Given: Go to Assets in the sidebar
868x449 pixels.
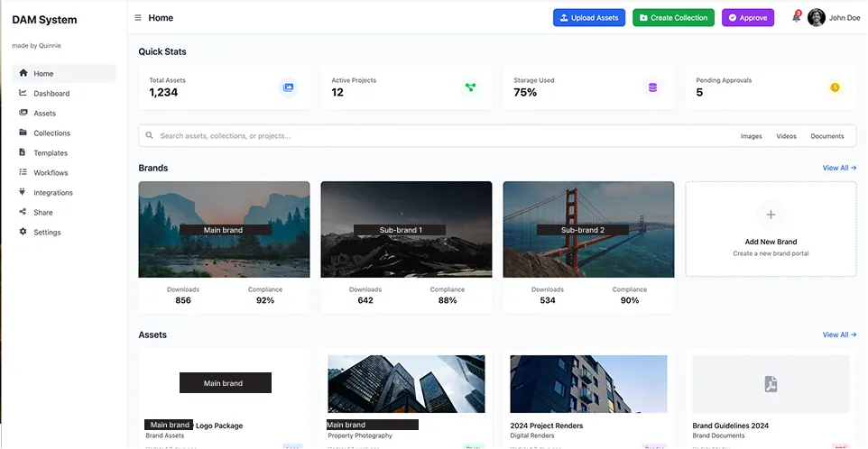Looking at the screenshot, I should coord(64,114).
